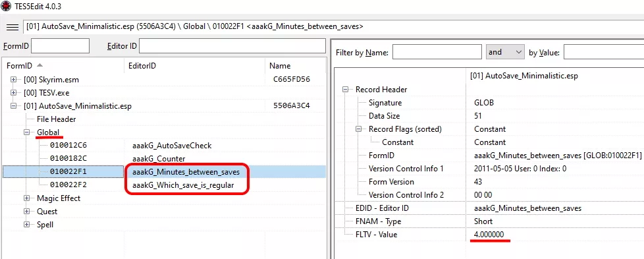The height and width of the screenshot is (259, 644).
Task: Click the FNAM - Type row label
Action: coord(378,221)
